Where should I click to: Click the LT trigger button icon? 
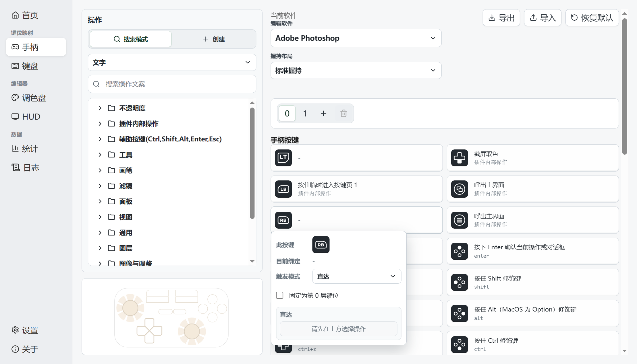point(283,158)
